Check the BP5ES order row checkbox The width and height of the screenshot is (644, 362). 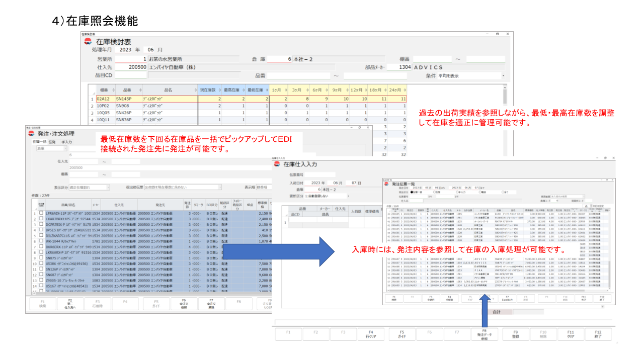[41, 230]
